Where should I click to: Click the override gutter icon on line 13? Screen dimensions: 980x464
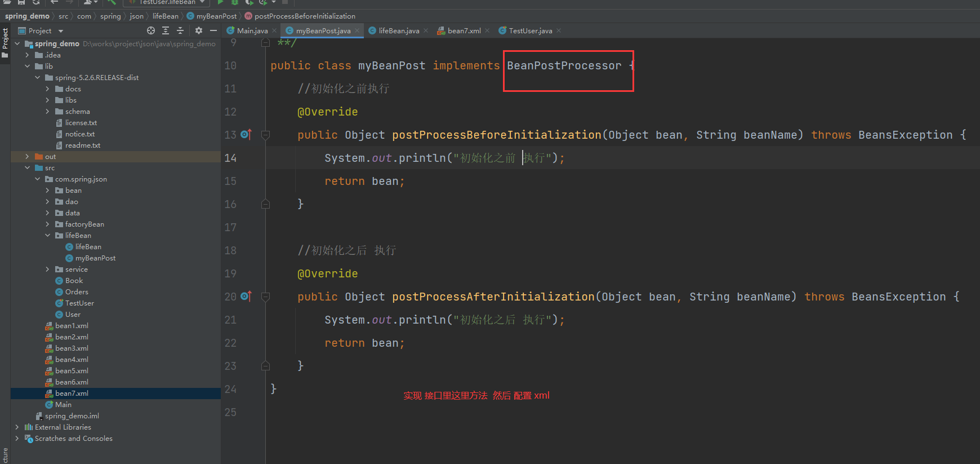click(x=246, y=134)
